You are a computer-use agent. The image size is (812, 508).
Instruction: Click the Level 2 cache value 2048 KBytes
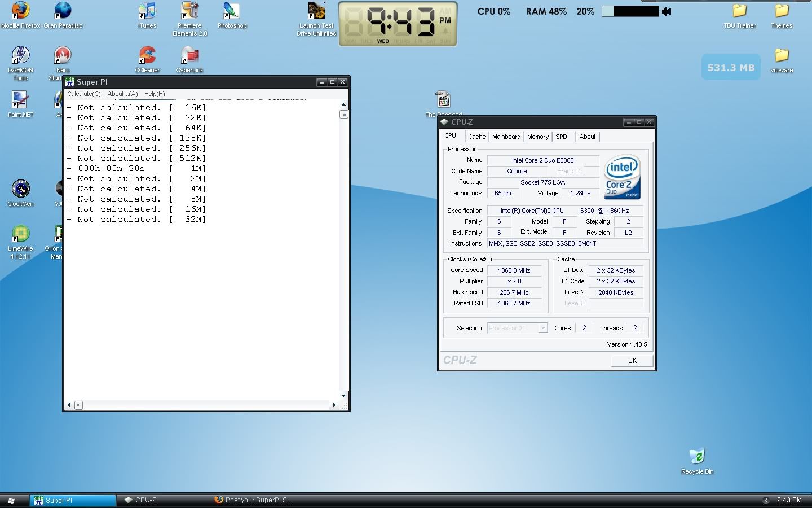616,292
